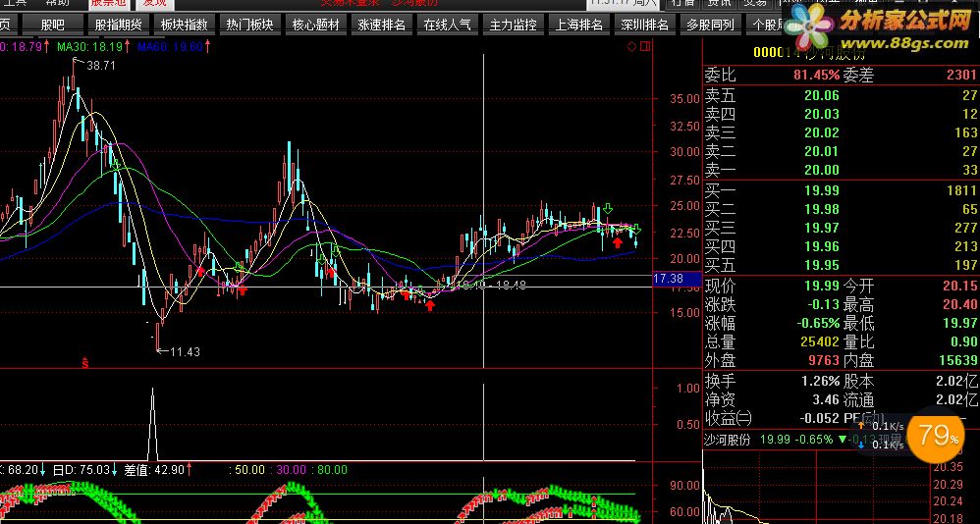This screenshot has width=980, height=524.
Task: View the 上海排名 Shanghai ranking
Action: click(578, 25)
